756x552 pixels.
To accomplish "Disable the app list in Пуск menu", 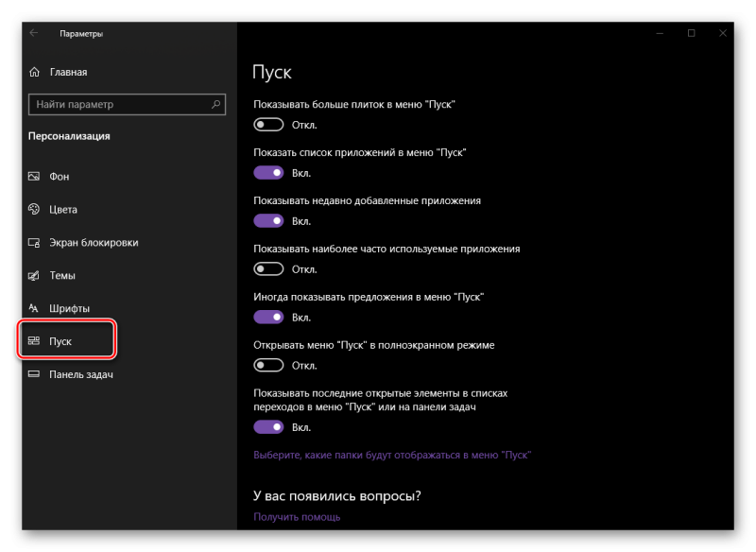I will click(x=268, y=173).
